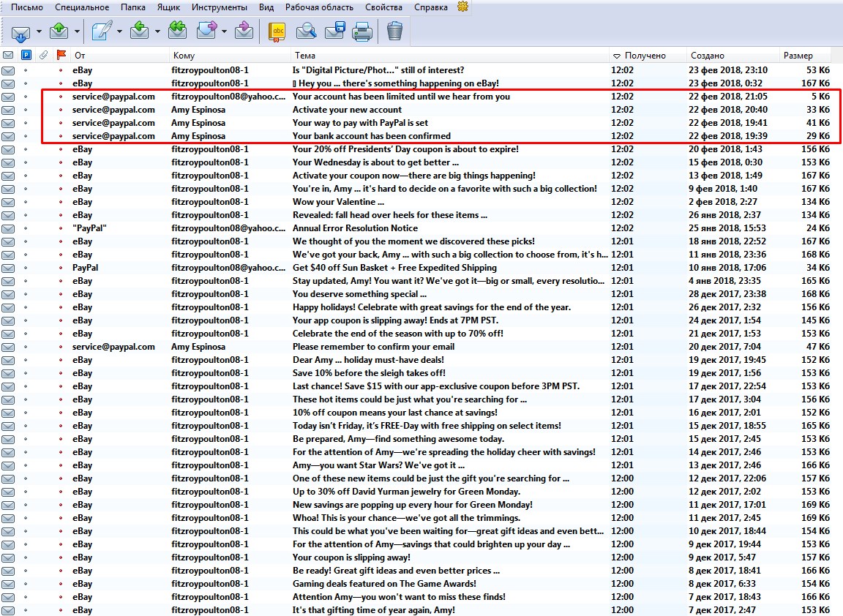Click creation date '25 янв 2018, 15:53'

click(x=727, y=228)
